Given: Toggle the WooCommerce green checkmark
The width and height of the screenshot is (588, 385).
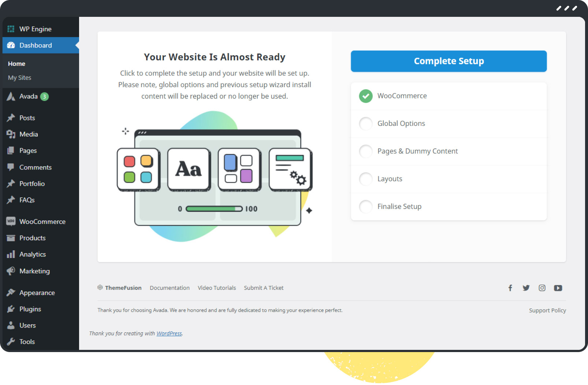Looking at the screenshot, I should coord(366,96).
